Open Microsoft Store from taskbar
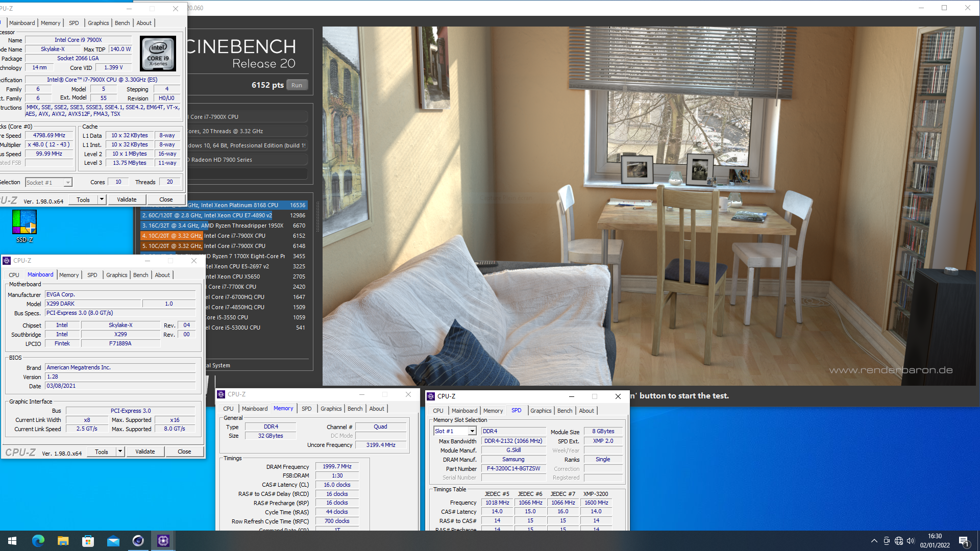The image size is (980, 551). click(88, 541)
